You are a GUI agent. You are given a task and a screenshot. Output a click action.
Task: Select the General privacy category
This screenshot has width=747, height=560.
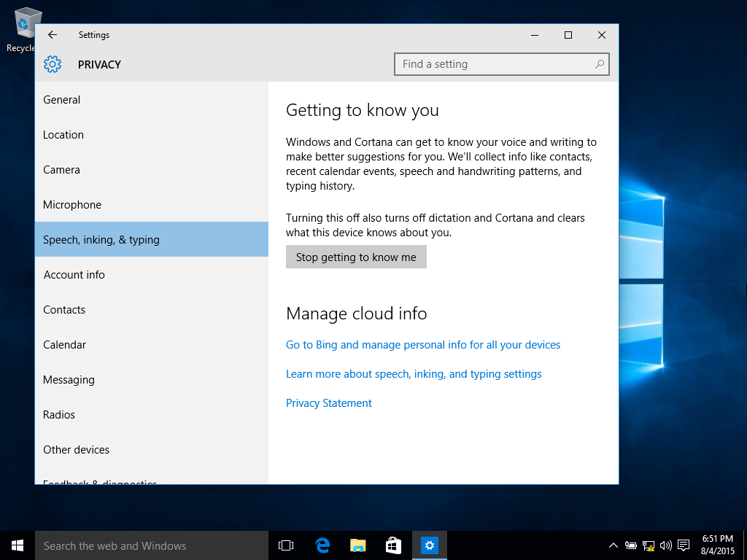point(152,99)
